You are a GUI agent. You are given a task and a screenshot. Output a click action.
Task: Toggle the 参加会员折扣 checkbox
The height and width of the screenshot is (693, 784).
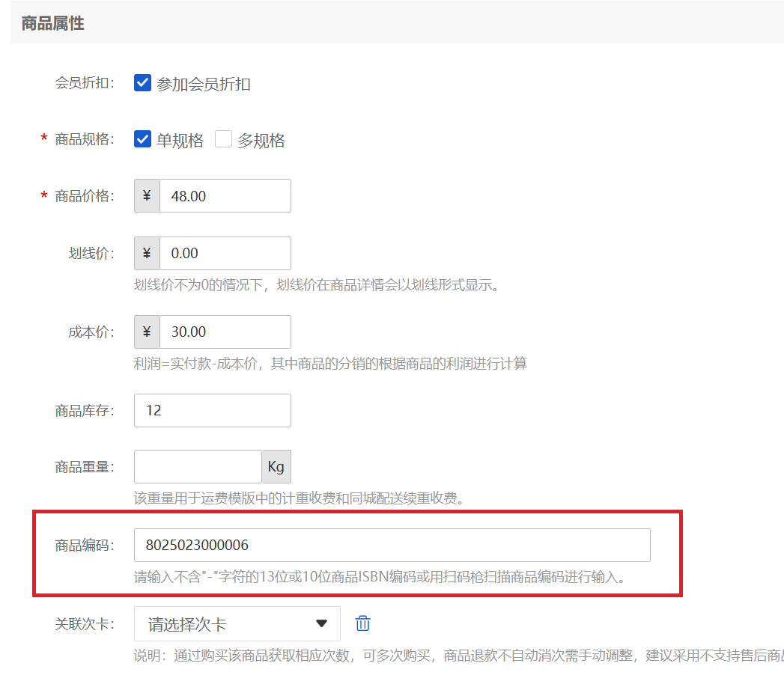pos(143,83)
